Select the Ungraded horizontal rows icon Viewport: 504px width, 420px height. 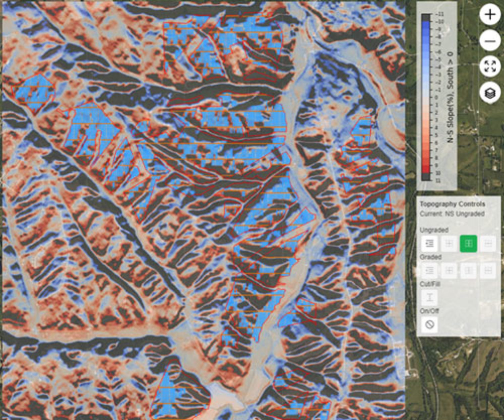click(488, 243)
